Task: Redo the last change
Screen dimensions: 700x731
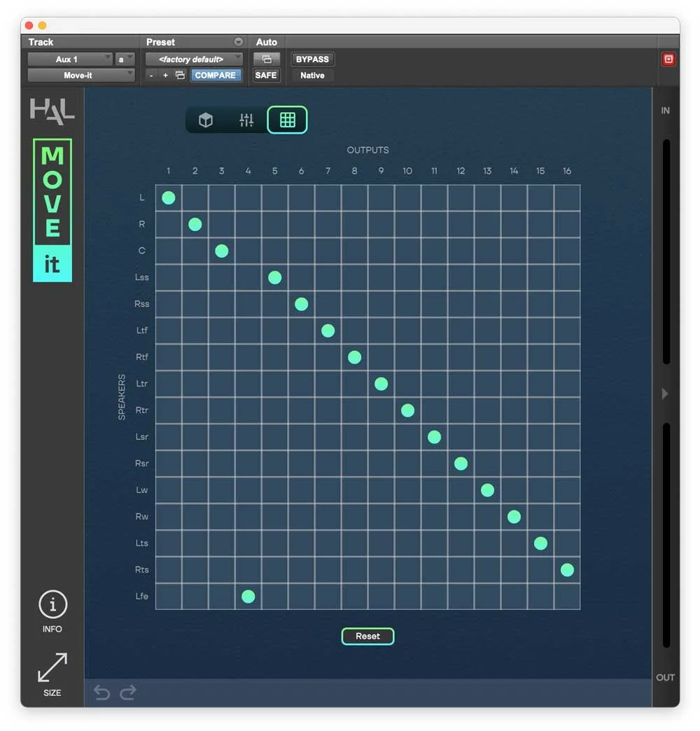Action: [128, 692]
